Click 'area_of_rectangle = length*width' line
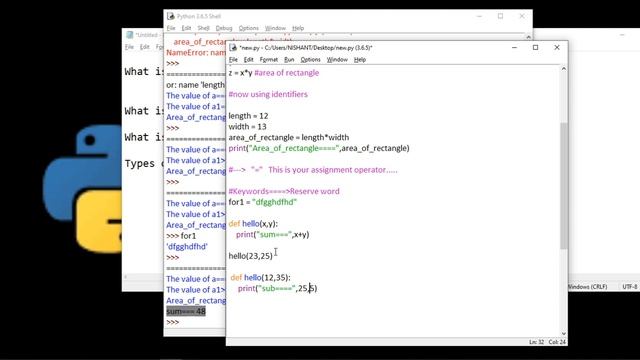640x360 pixels. tap(289, 138)
